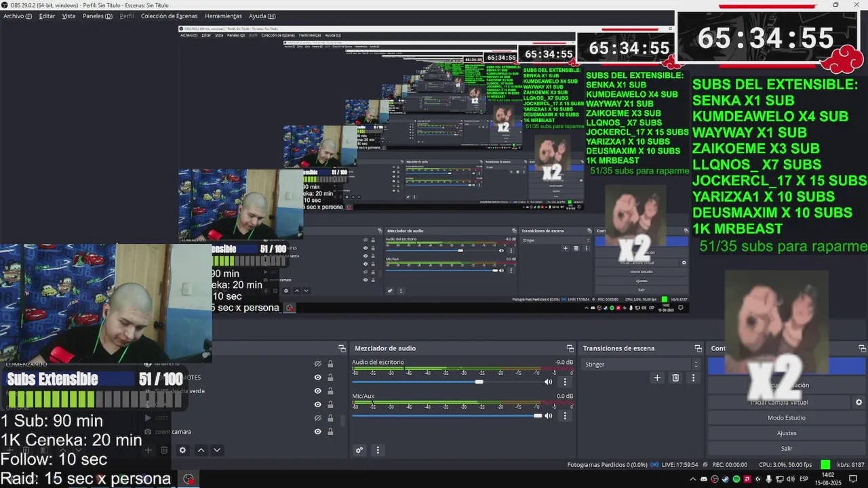Open the Ayuda menu
This screenshot has height=488, width=868.
coord(262,16)
